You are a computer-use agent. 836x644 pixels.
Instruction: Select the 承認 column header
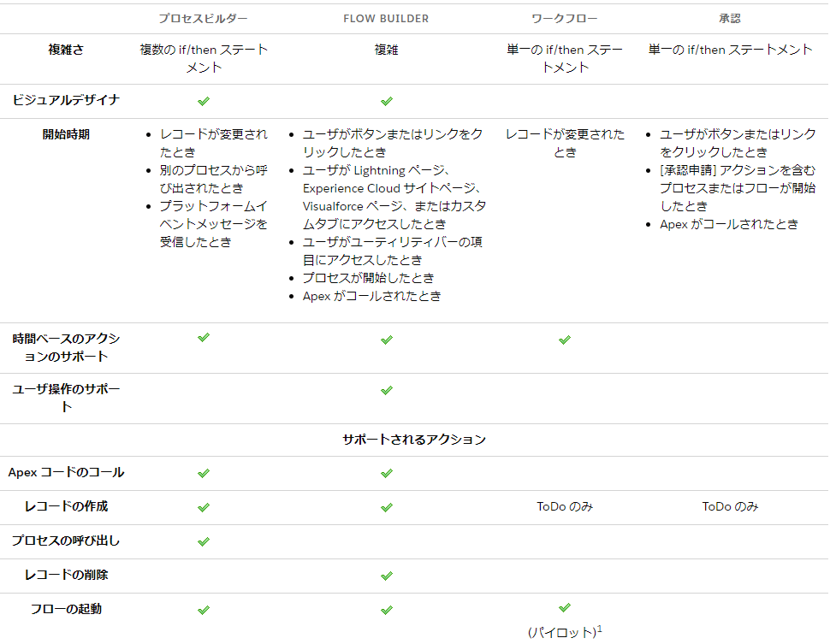[x=730, y=18]
